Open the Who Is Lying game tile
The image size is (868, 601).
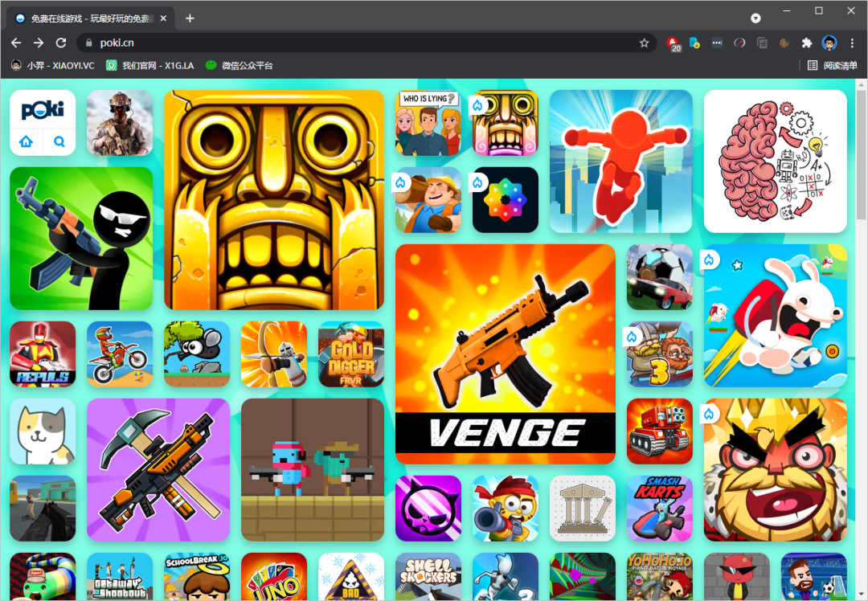tap(428, 123)
